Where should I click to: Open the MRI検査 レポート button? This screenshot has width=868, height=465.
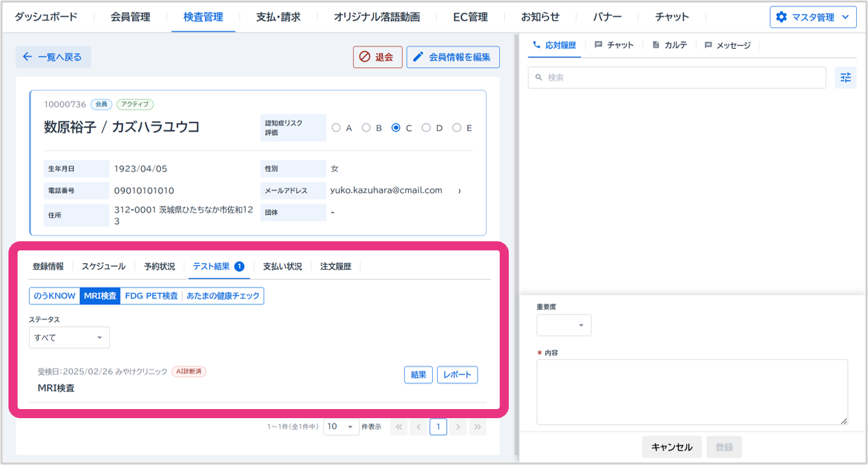(457, 375)
